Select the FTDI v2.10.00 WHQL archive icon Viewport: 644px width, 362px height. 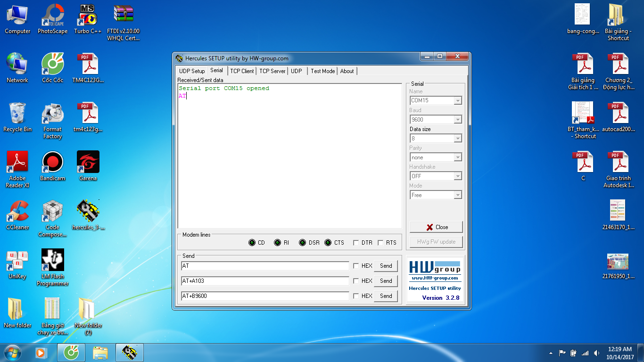pyautogui.click(x=124, y=23)
